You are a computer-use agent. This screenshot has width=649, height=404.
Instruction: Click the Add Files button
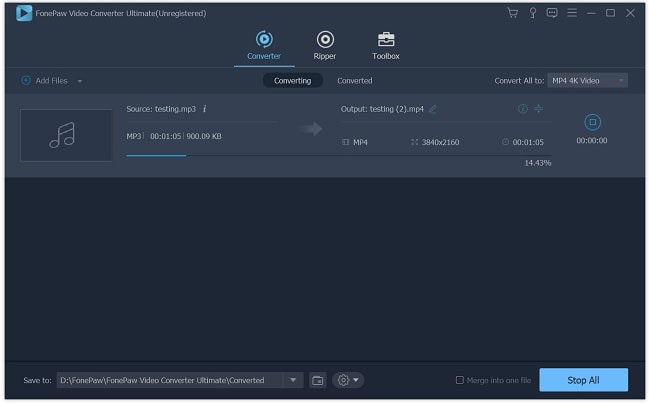pos(45,81)
